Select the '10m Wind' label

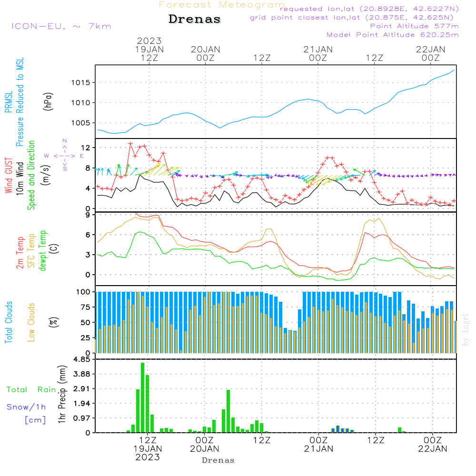pyautogui.click(x=20, y=178)
